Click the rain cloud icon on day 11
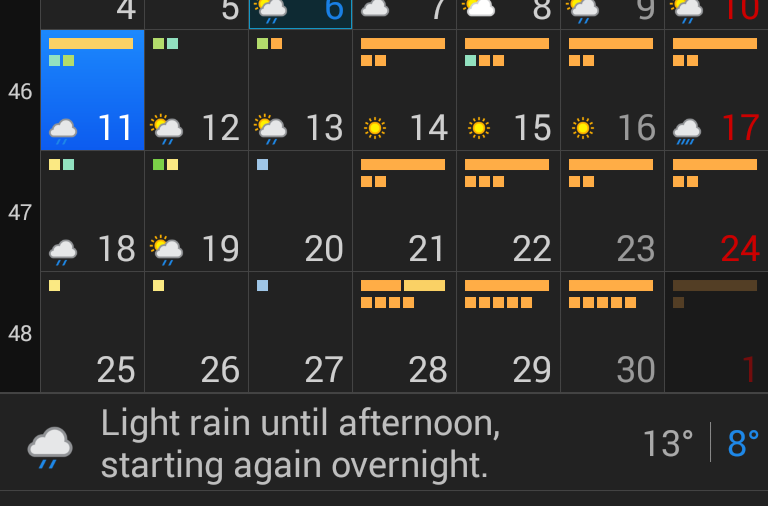Screen dimensions: 768x506 [63, 129]
